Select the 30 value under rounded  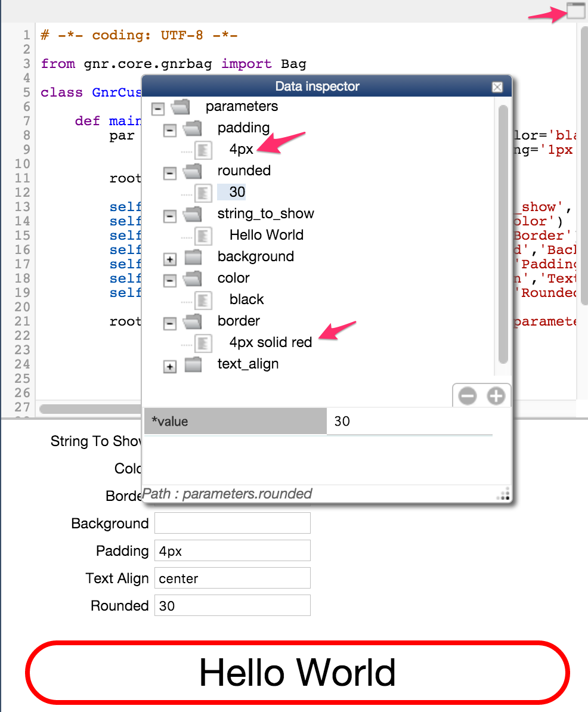237,191
